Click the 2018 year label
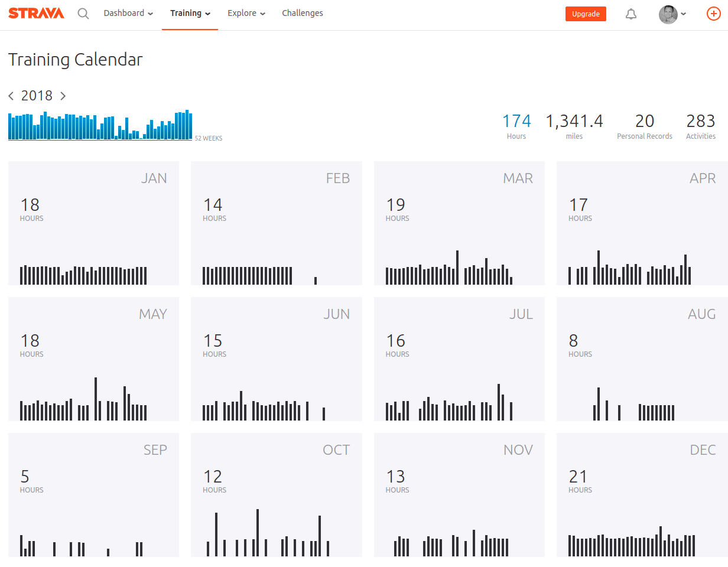Viewport: 728px width, 567px height. click(x=37, y=96)
